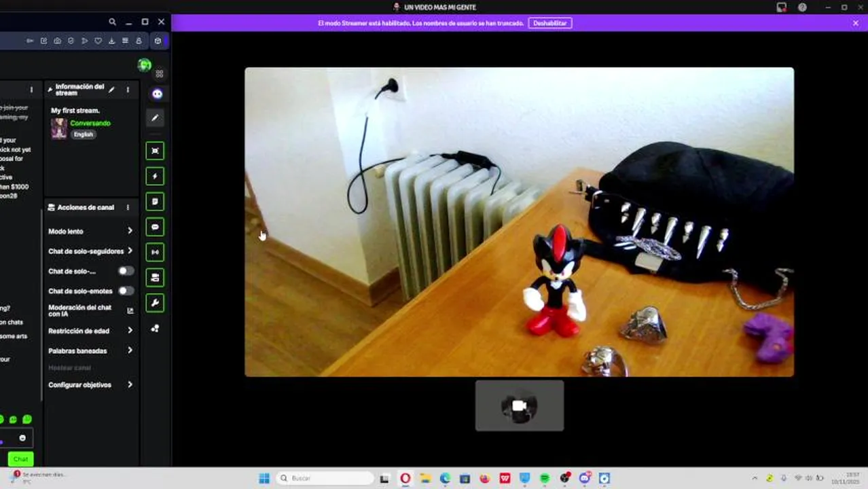Image resolution: width=868 pixels, height=489 pixels.
Task: Expand Configurar objetivos options
Action: coord(130,384)
